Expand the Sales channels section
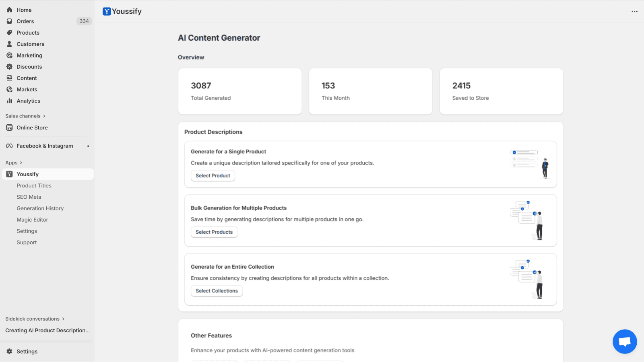This screenshot has width=644, height=362. pyautogui.click(x=44, y=116)
